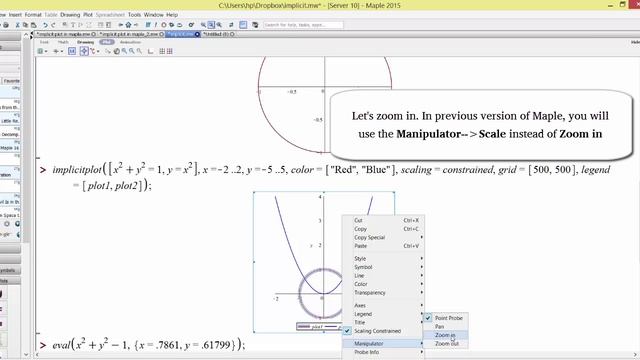The height and width of the screenshot is (360, 640).
Task: Click the search for help input field
Action: [303, 25]
